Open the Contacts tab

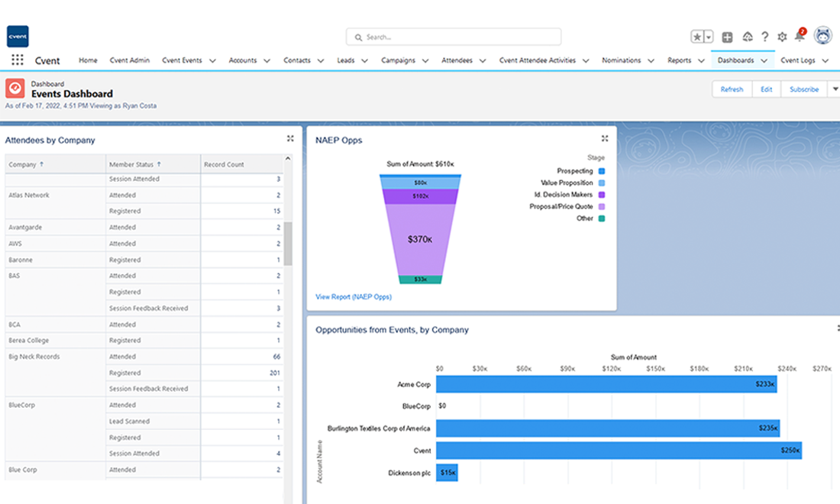297,60
